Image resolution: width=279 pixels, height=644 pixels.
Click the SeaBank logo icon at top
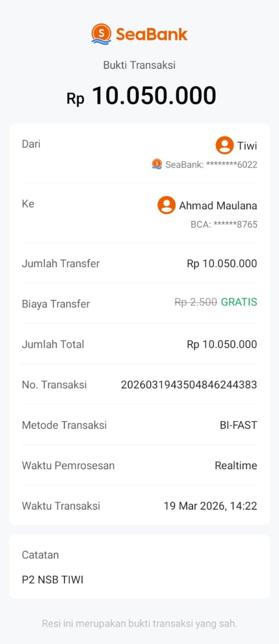[x=101, y=34]
